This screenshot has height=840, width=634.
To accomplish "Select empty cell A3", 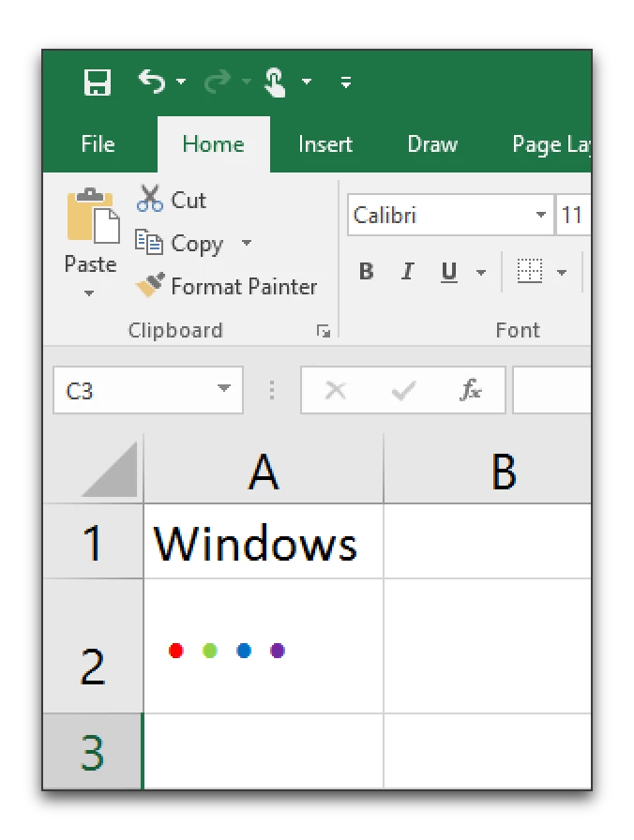I will [264, 752].
